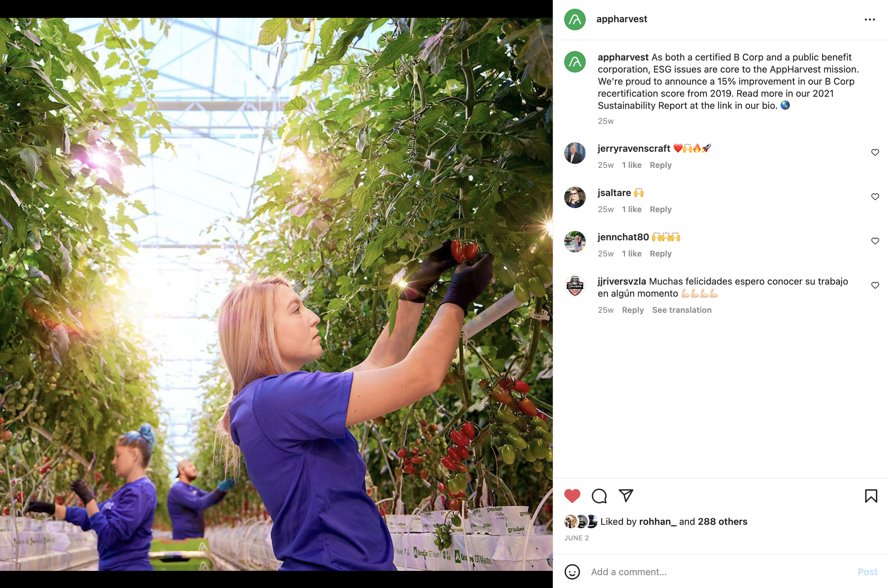888x588 pixels.
Task: Click the Add a comment field
Action: 721,572
